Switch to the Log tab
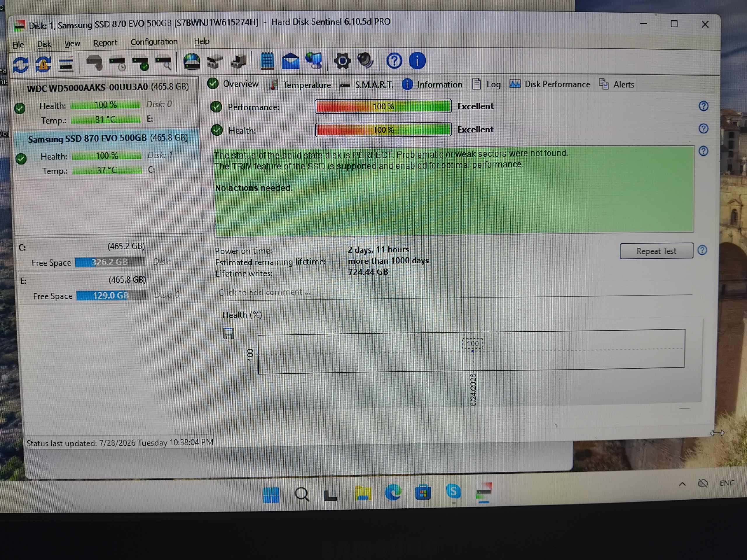This screenshot has width=747, height=560. click(486, 84)
